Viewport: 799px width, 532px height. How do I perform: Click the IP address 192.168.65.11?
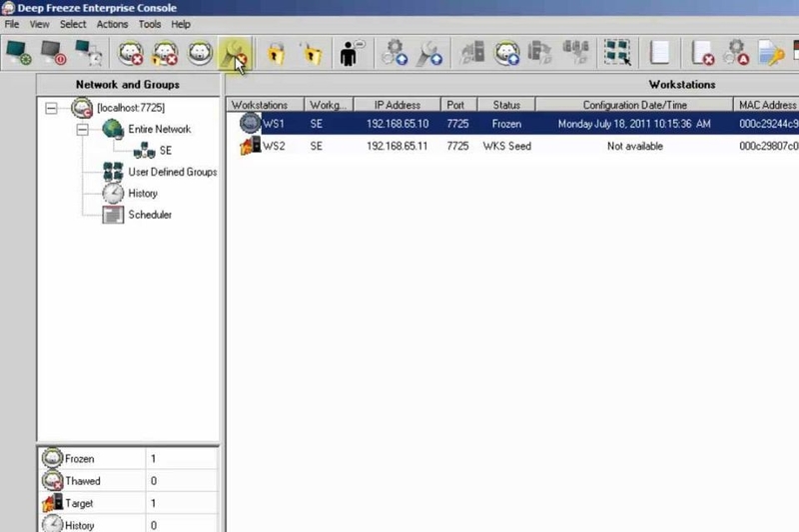[x=398, y=146]
